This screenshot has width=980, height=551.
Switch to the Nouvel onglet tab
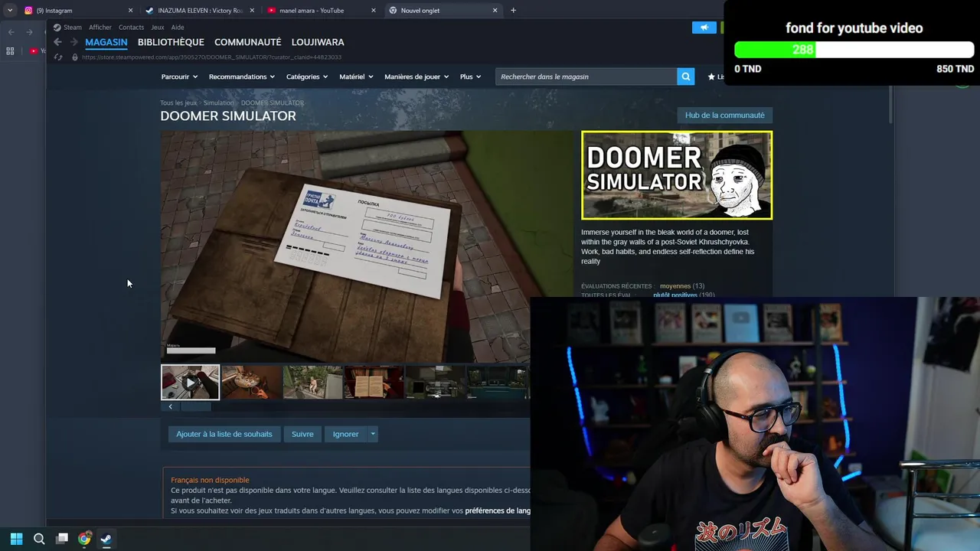442,11
